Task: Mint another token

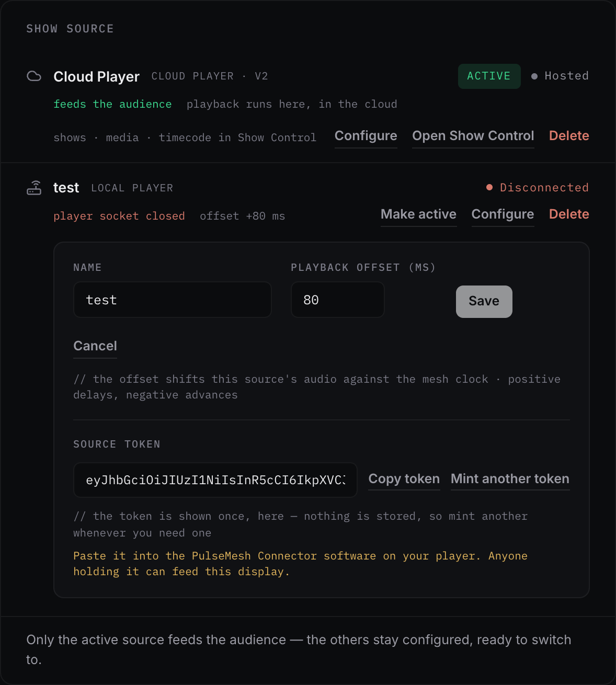Action: tap(510, 479)
